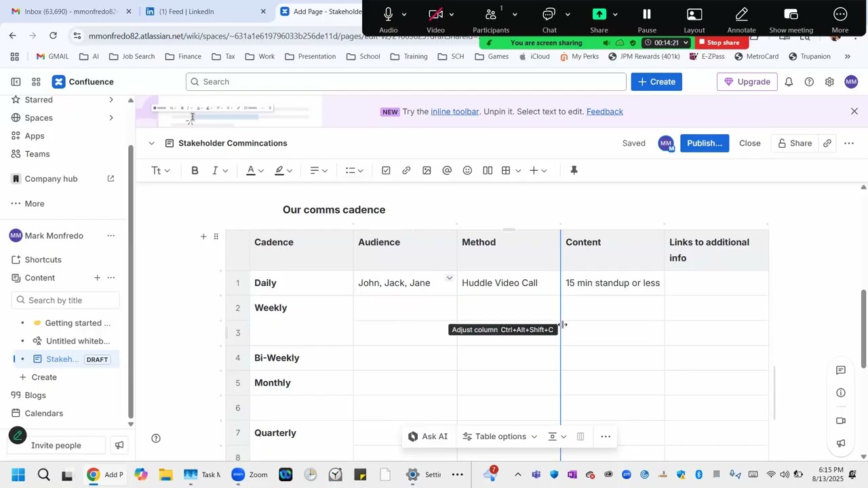Open Blogs in the sidebar
868x488 pixels.
pyautogui.click(x=35, y=395)
